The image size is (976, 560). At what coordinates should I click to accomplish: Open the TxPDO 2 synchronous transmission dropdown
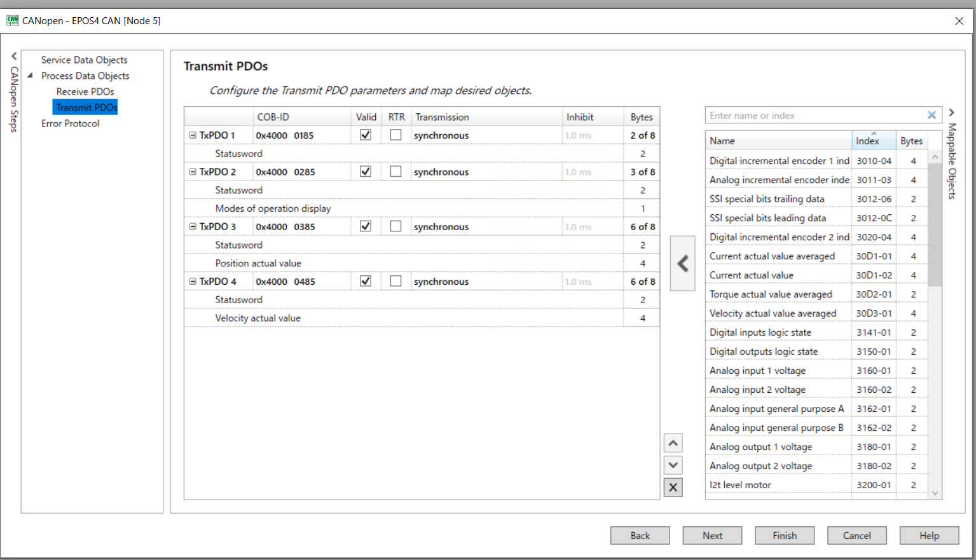click(486, 172)
